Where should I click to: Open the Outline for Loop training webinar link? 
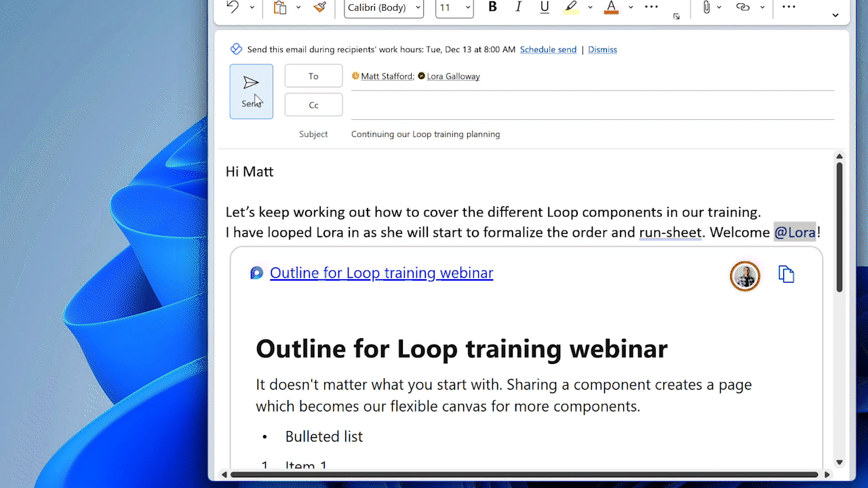tap(381, 272)
